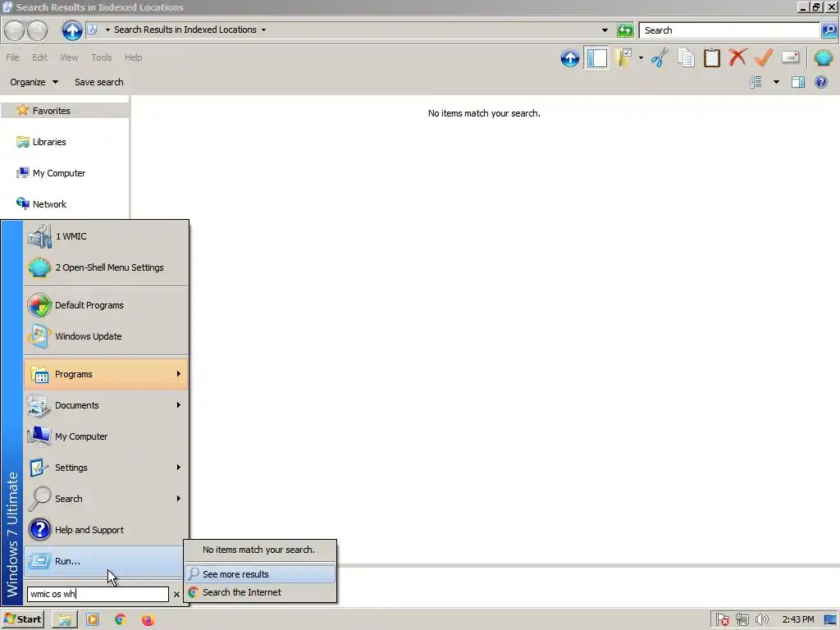Open the View menu
Image resolution: width=840 pixels, height=630 pixels.
(69, 57)
